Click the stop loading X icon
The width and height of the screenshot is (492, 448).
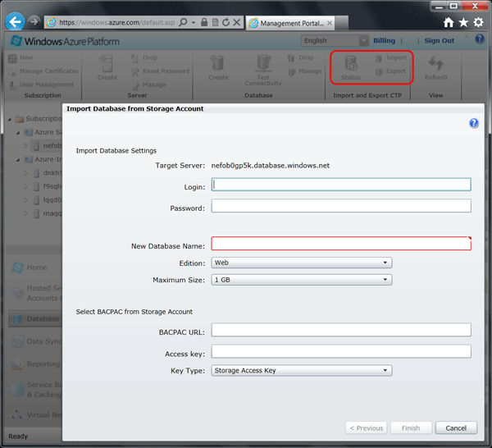pos(237,22)
